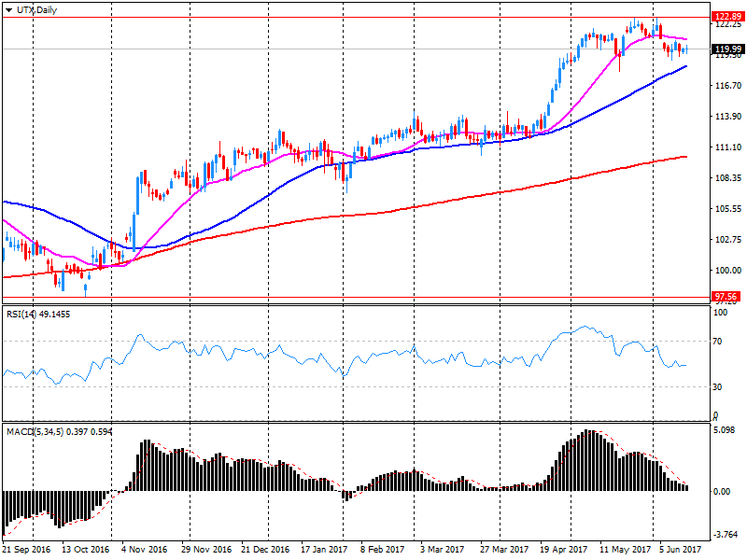Click the MACD -3.764 scale label
The width and height of the screenshot is (747, 560).
point(726,534)
